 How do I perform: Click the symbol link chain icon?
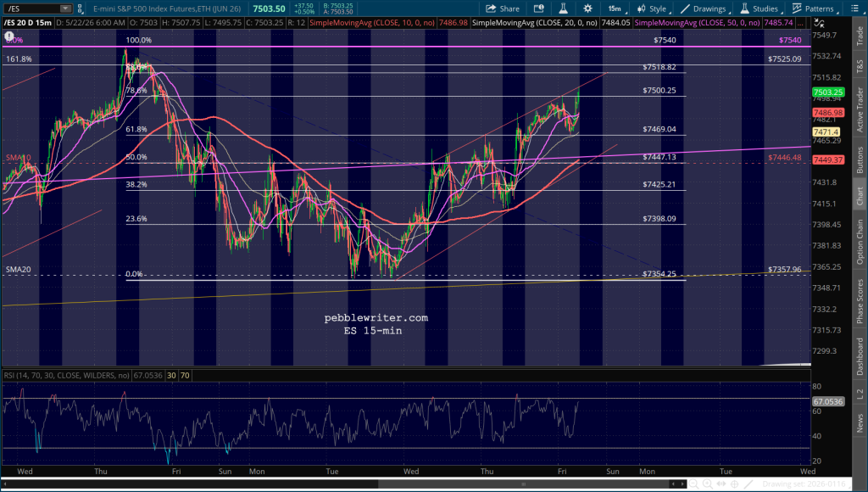(81, 8)
